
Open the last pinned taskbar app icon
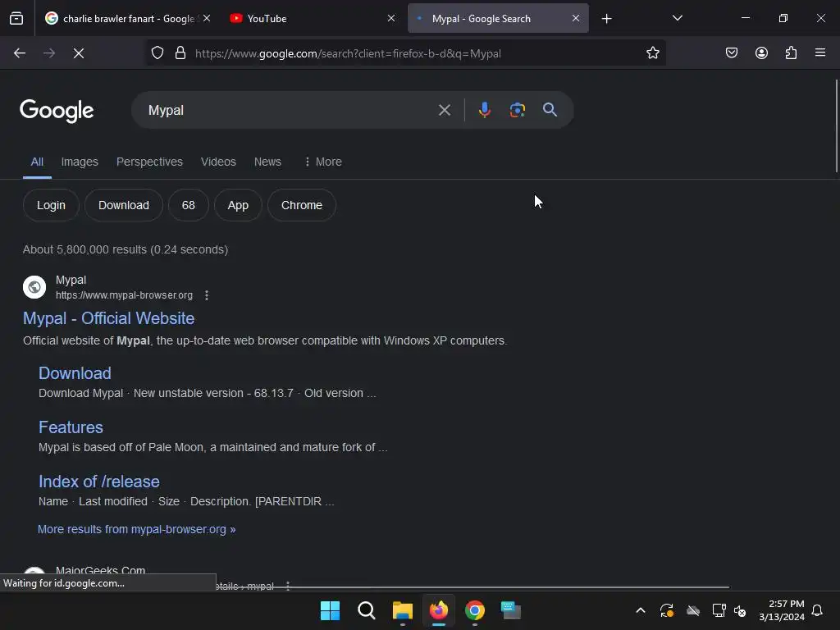510,610
